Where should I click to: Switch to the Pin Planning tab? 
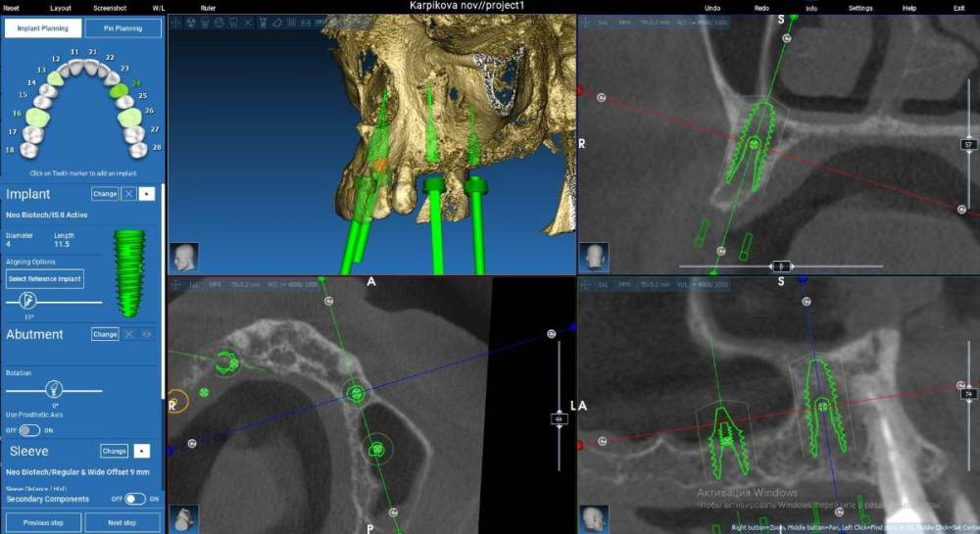pos(122,28)
